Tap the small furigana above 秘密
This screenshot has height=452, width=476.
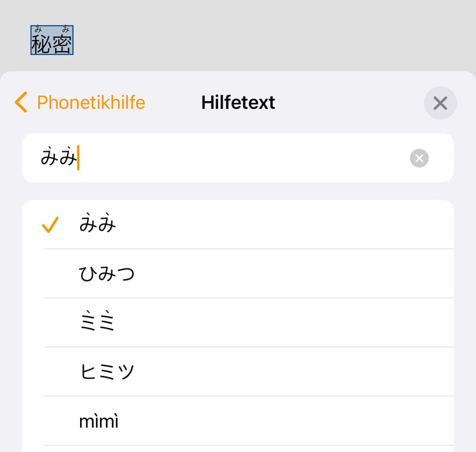[x=52, y=29]
